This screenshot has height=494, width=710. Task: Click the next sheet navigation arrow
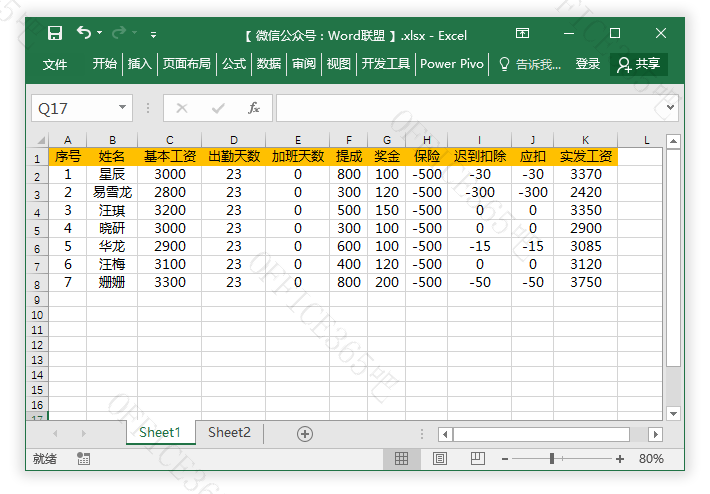[x=84, y=434]
